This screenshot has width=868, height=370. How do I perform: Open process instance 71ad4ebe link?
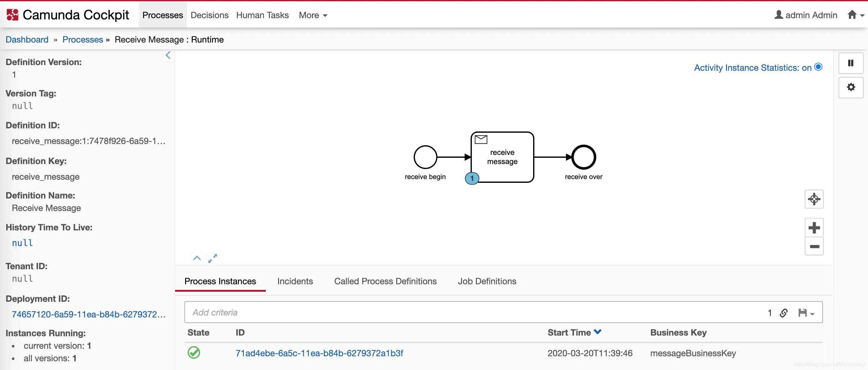click(319, 353)
